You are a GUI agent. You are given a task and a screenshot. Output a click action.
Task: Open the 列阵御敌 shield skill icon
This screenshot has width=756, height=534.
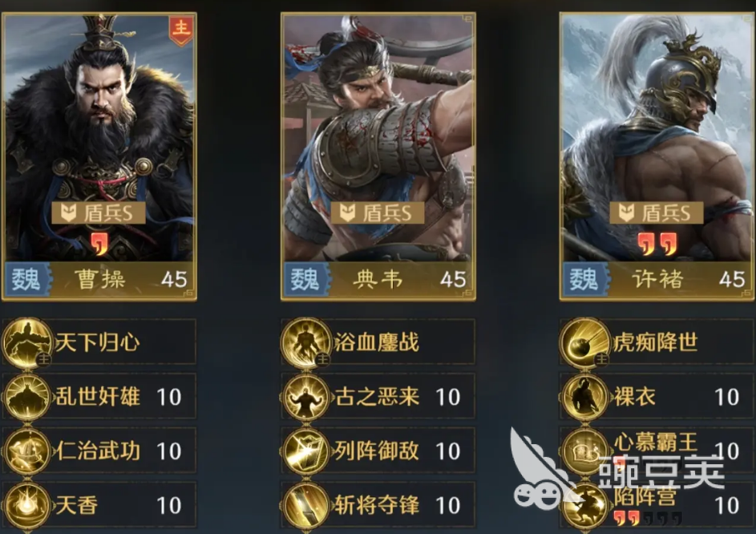point(306,451)
